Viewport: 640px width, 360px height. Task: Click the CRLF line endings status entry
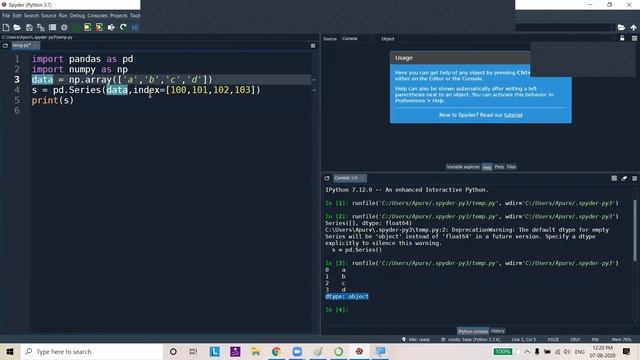point(575,340)
